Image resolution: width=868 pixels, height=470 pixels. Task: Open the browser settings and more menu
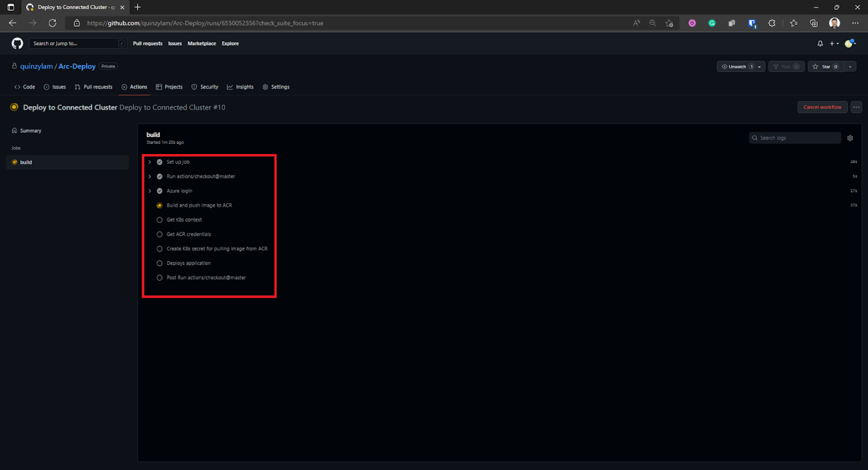click(x=855, y=23)
